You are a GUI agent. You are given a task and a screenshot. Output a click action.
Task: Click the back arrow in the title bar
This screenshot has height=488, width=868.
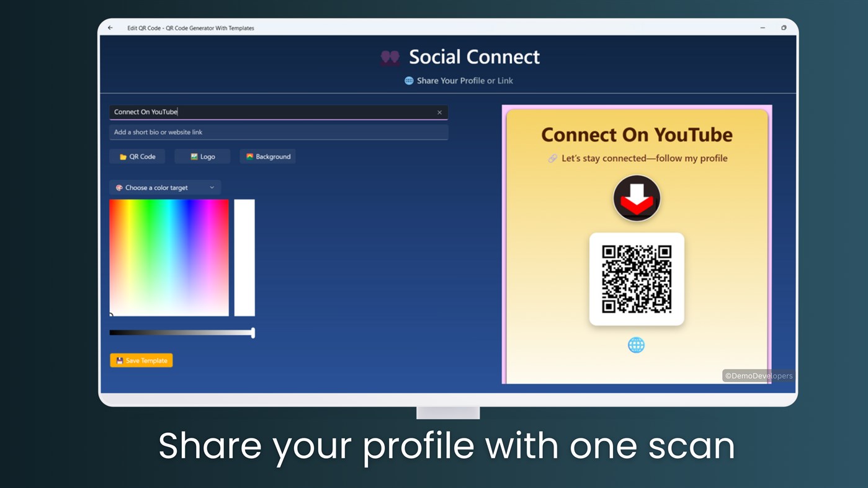pos(109,28)
